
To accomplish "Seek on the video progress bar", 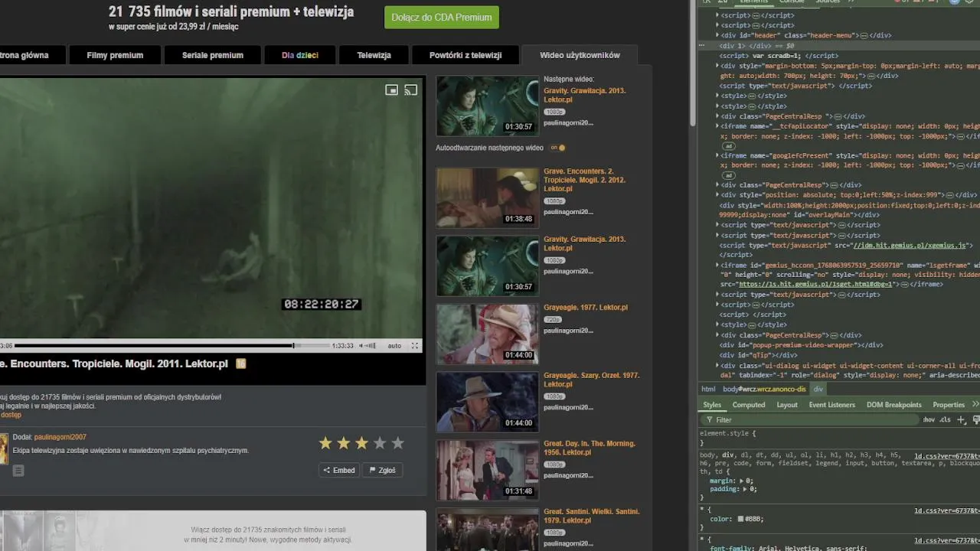I will coord(171,346).
